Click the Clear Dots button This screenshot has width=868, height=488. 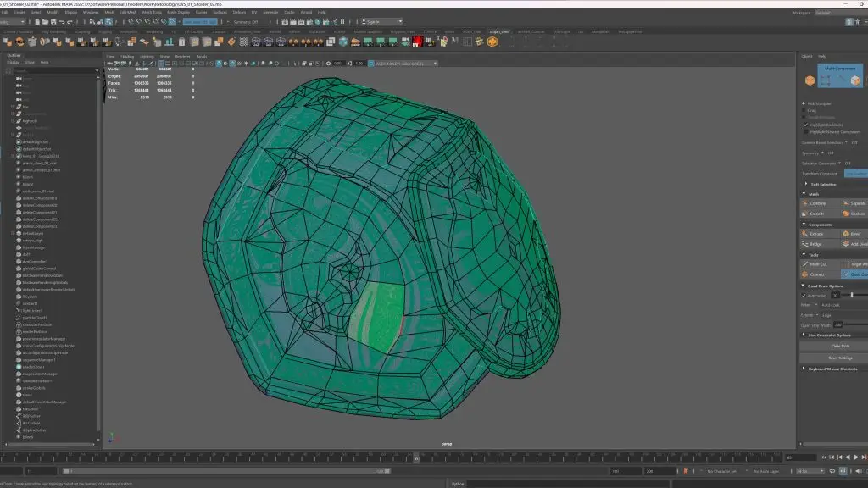tap(839, 346)
